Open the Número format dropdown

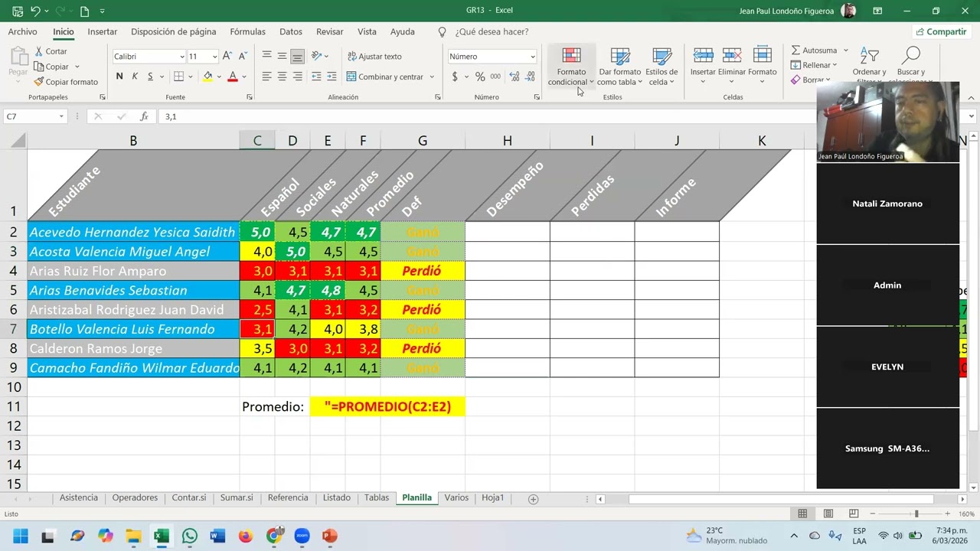point(533,57)
